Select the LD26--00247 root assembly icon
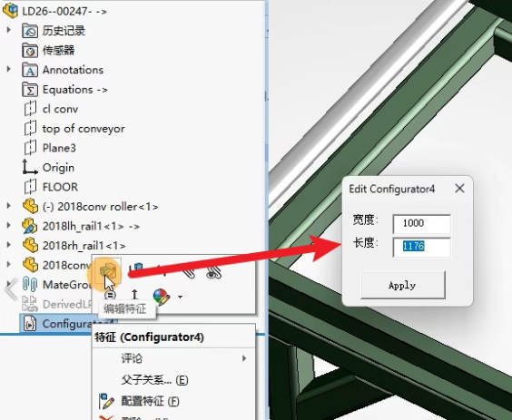The height and width of the screenshot is (420, 512). coord(10,10)
